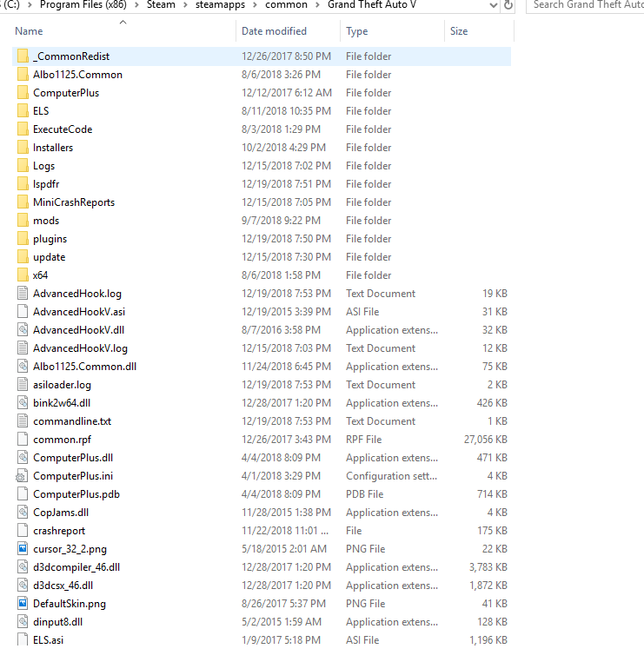644x662 pixels.
Task: Select the DefaultSkin.png image icon
Action: [x=23, y=603]
